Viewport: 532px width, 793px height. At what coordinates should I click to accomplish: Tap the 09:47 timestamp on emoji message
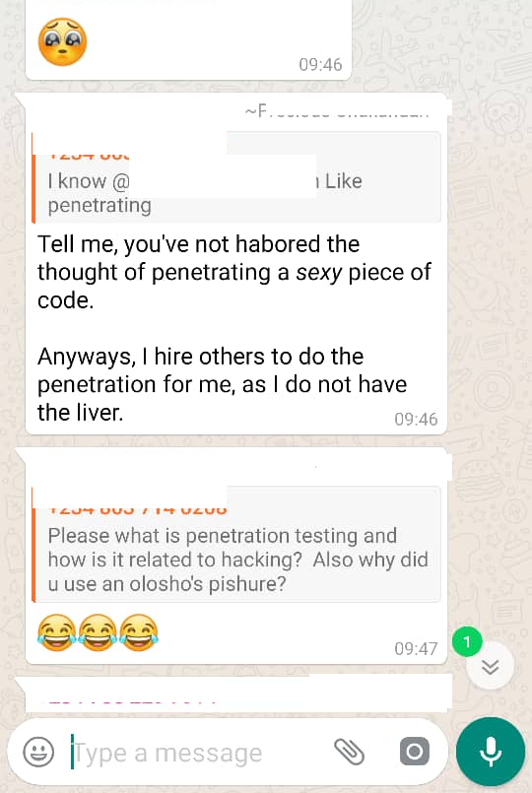(x=416, y=648)
